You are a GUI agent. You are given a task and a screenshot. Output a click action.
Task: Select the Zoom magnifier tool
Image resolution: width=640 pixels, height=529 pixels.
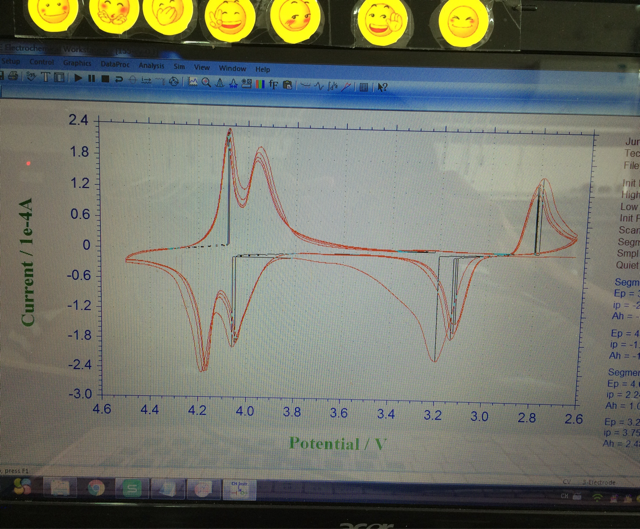pos(206,82)
